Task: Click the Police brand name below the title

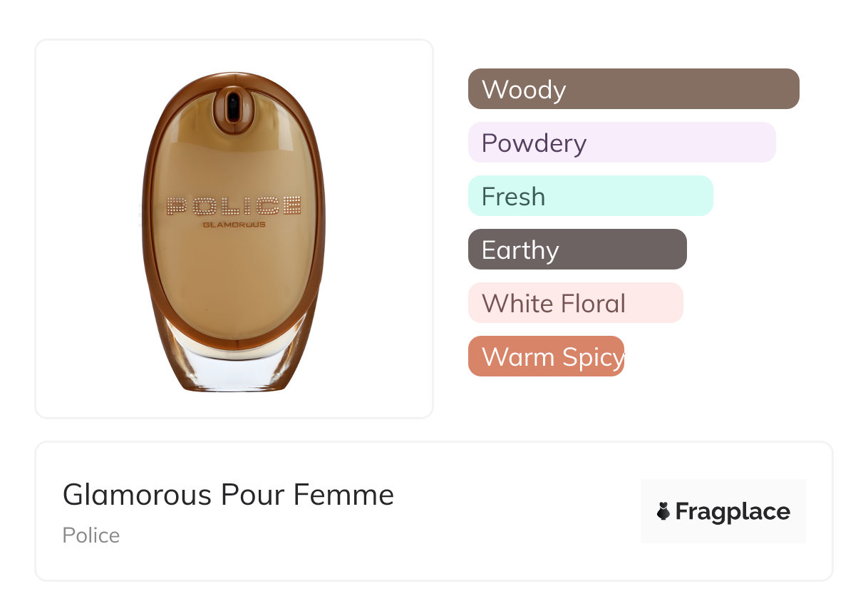Action: coord(91,535)
